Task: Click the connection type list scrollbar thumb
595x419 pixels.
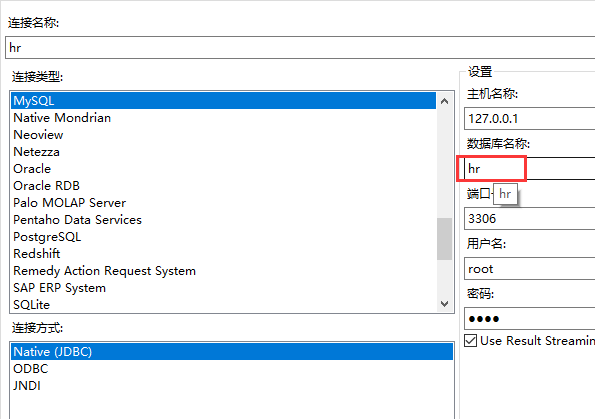Action: [x=445, y=239]
